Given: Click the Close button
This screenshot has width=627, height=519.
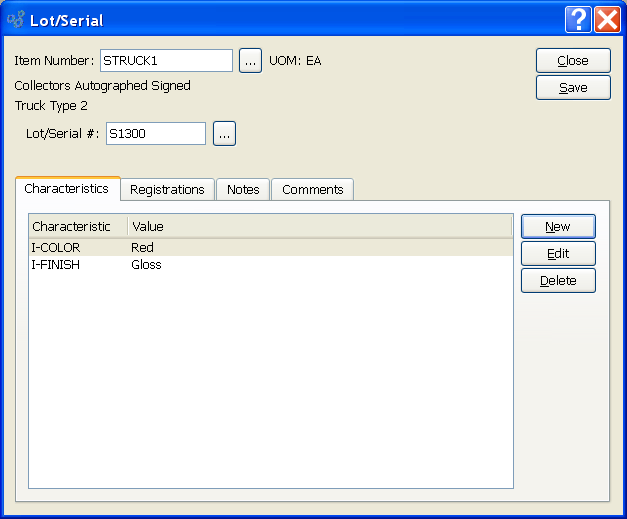Looking at the screenshot, I should tap(573, 61).
